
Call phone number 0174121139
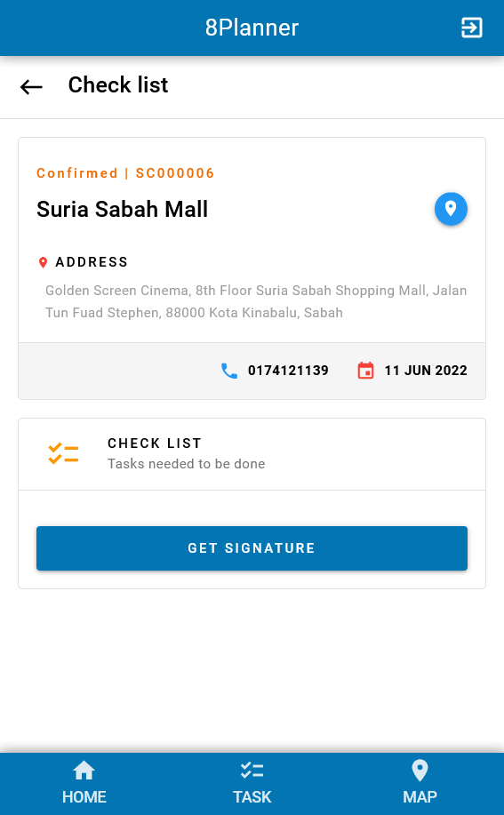tap(288, 371)
